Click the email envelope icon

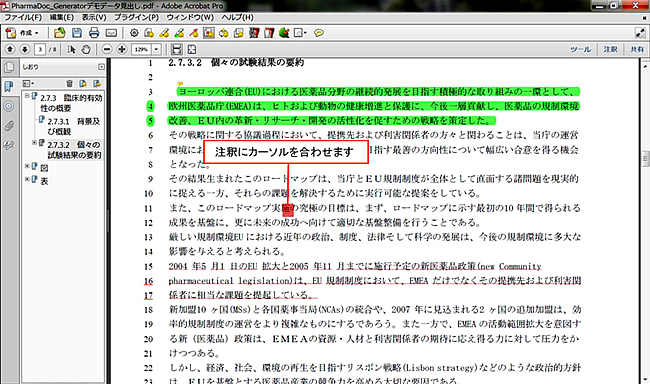tap(111, 33)
